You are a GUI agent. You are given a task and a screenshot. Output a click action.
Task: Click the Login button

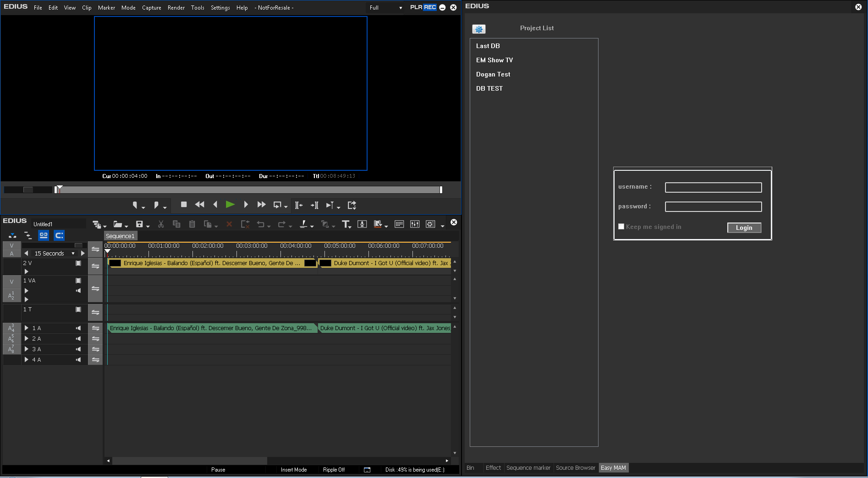(x=744, y=228)
